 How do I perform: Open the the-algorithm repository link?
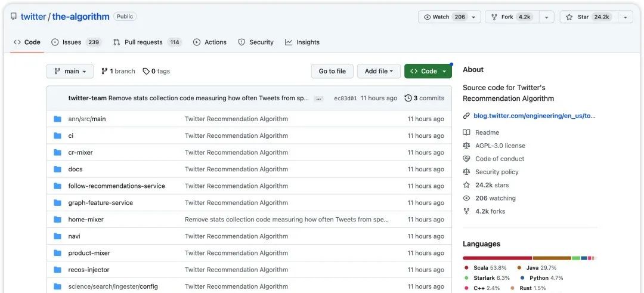coord(81,17)
